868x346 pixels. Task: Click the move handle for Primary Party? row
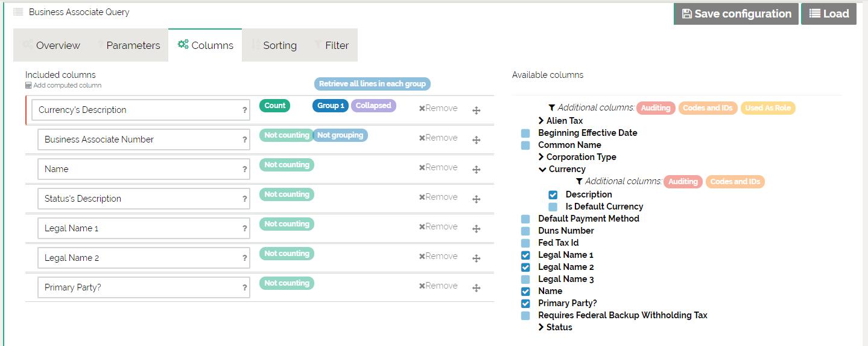[x=476, y=288]
